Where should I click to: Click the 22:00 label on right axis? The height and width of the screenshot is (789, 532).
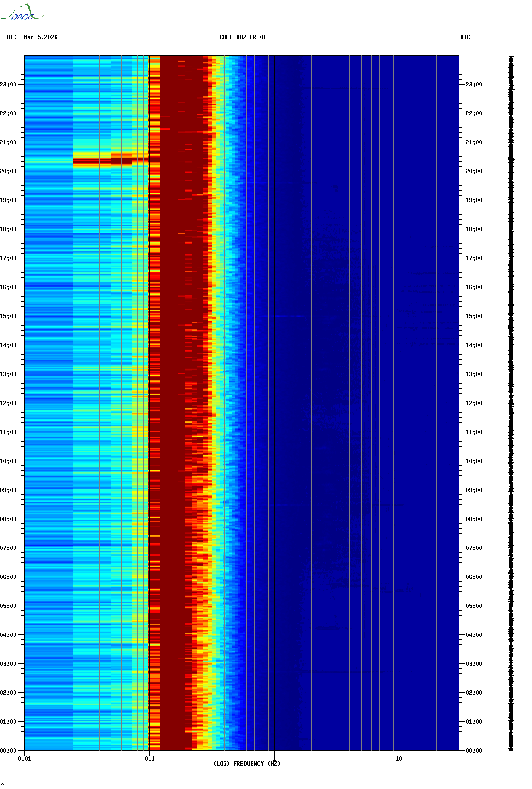click(x=474, y=113)
